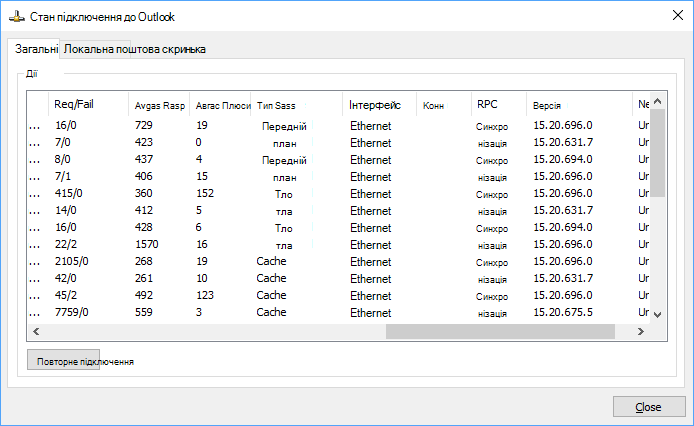Click the 559 average response value
The image size is (694, 426).
pos(144,312)
